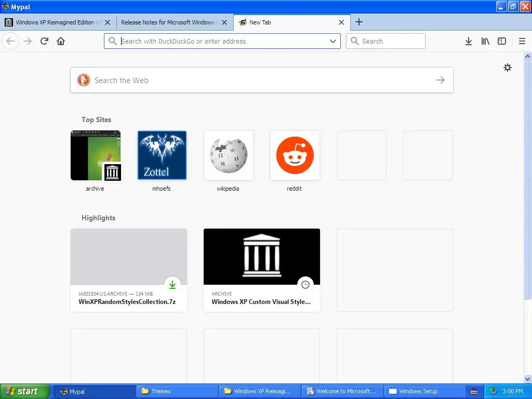Viewport: 532px width, 399px height.
Task: Click the forward navigation arrow
Action: tap(28, 41)
